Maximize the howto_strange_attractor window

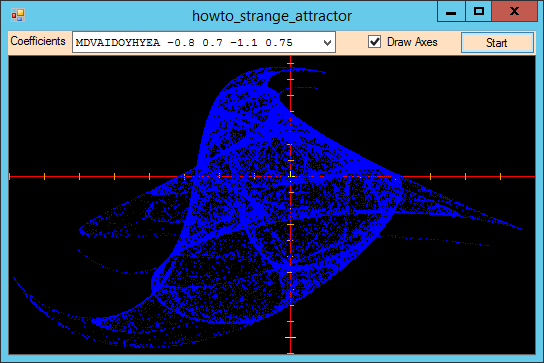point(478,11)
